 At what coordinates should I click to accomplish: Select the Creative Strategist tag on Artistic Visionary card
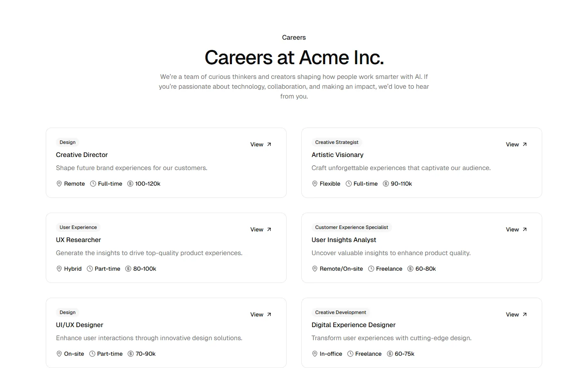coord(336,142)
